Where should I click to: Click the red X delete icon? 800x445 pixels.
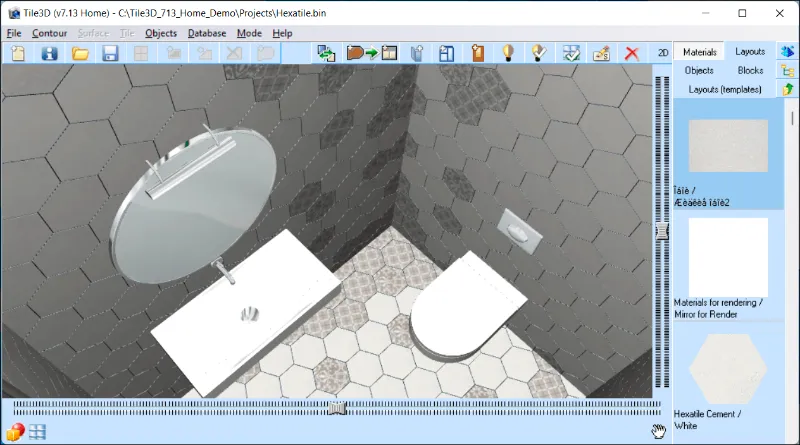(632, 53)
